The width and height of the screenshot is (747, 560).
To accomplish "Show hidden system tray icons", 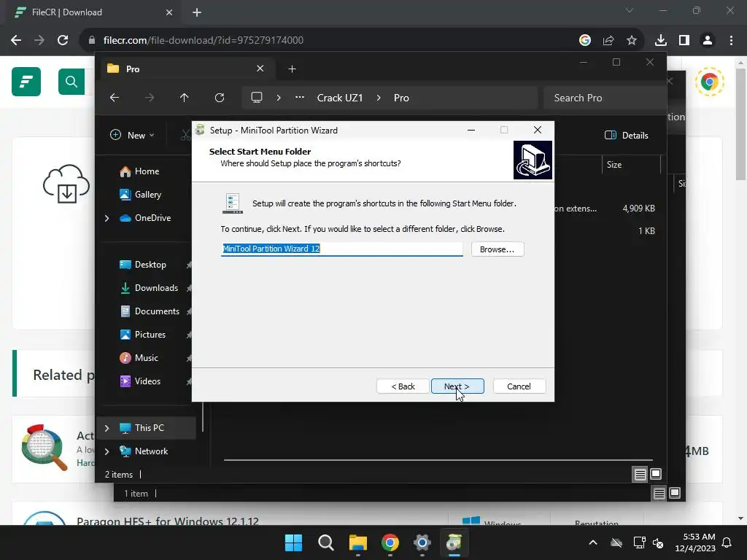I will click(593, 542).
